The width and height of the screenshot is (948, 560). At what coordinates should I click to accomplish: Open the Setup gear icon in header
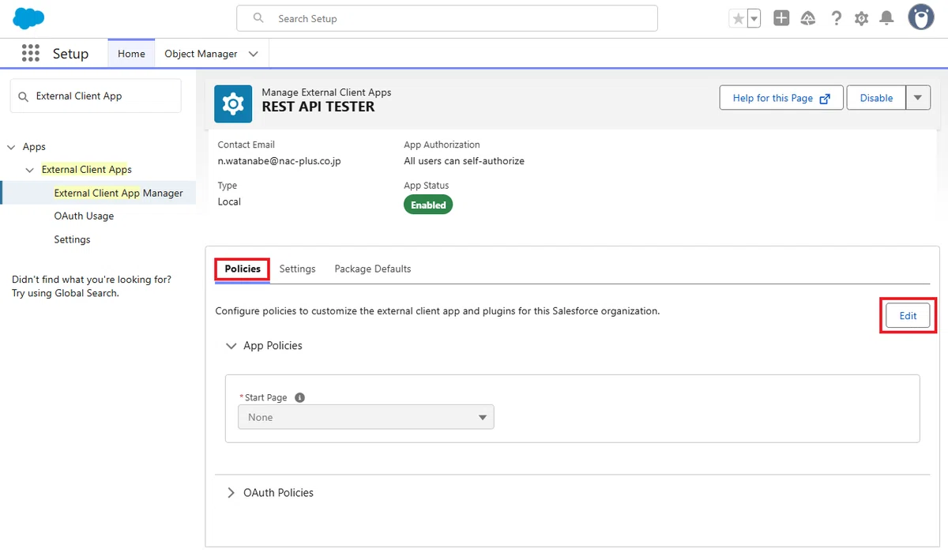click(861, 18)
